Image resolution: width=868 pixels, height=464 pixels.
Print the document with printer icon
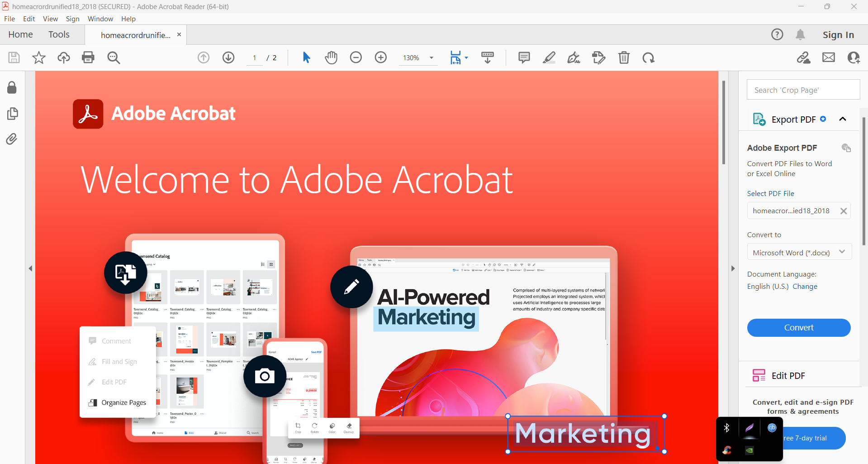[88, 57]
